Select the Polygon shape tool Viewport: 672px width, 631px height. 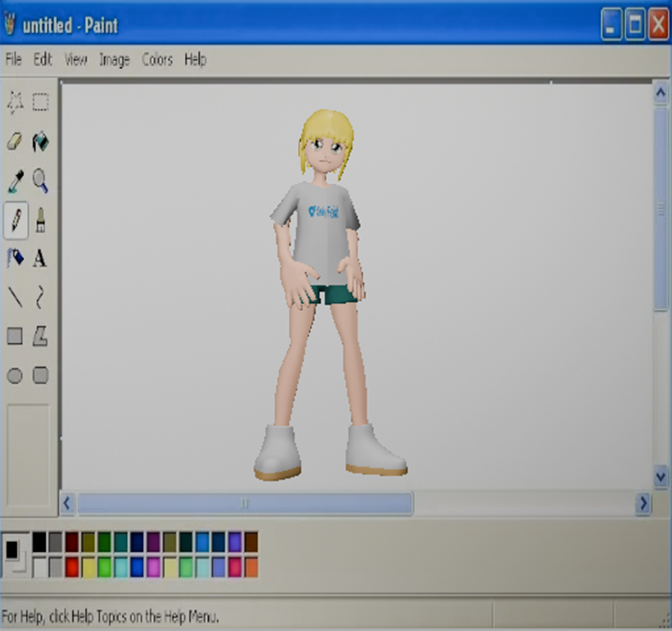coord(40,336)
